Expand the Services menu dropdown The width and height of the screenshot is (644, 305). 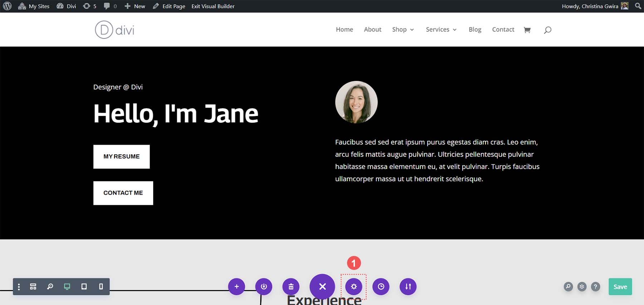[x=441, y=30]
